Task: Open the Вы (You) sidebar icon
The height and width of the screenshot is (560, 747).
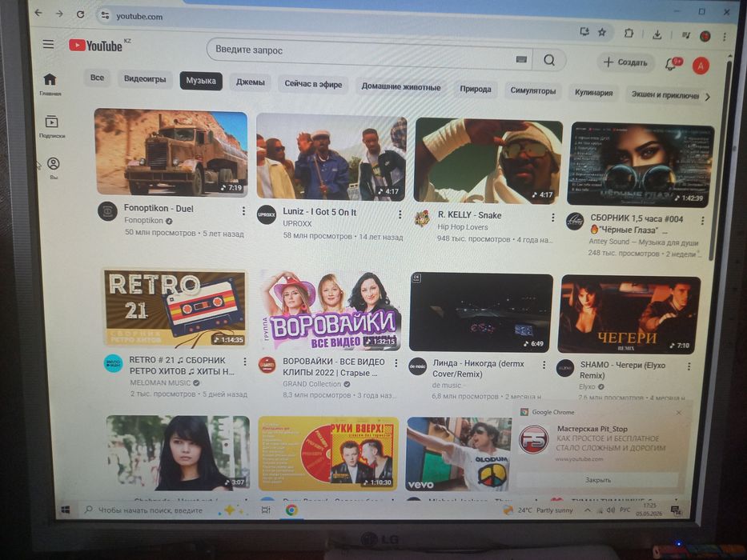Action: [x=54, y=168]
